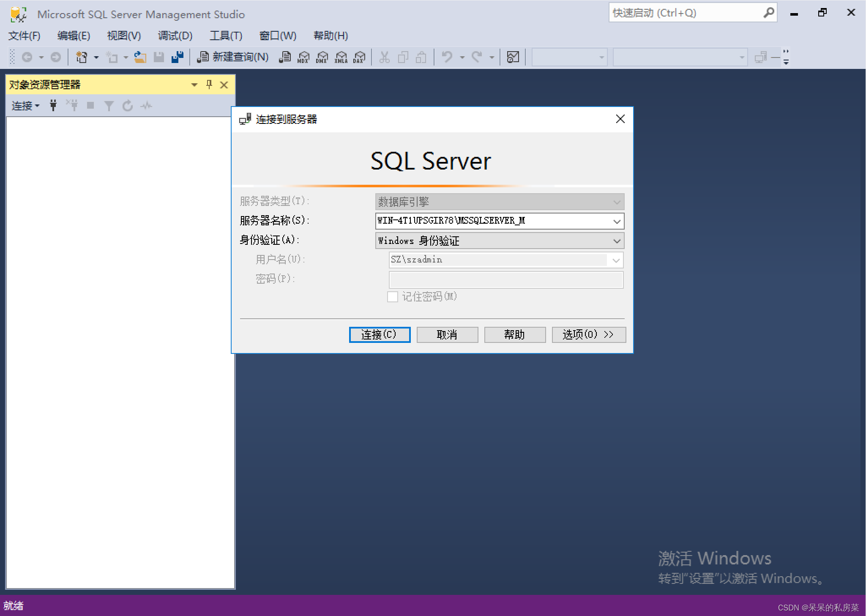The image size is (866, 616).
Task: Expand the 服务器名称 dropdown arrow
Action: [x=617, y=221]
